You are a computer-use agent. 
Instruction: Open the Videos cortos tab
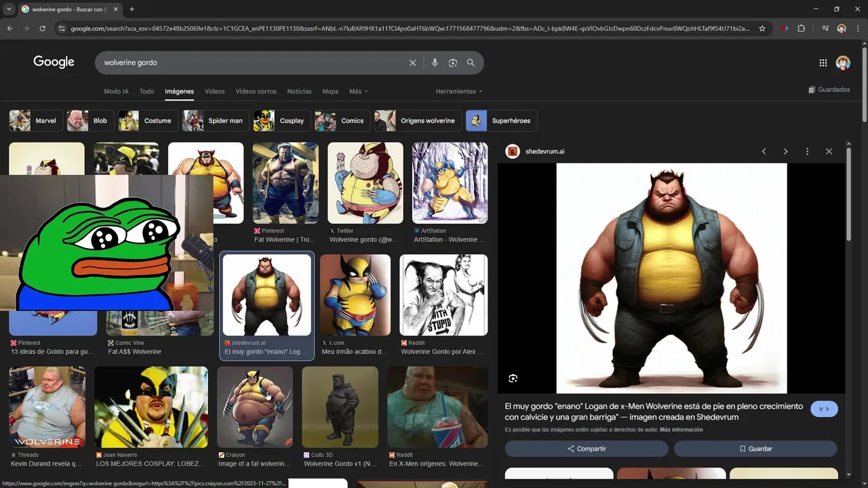click(256, 91)
